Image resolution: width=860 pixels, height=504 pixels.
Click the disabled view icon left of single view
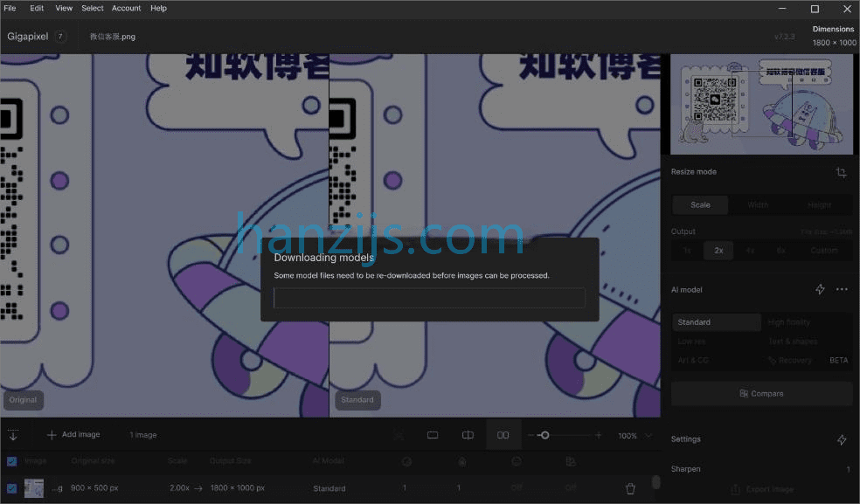(399, 435)
